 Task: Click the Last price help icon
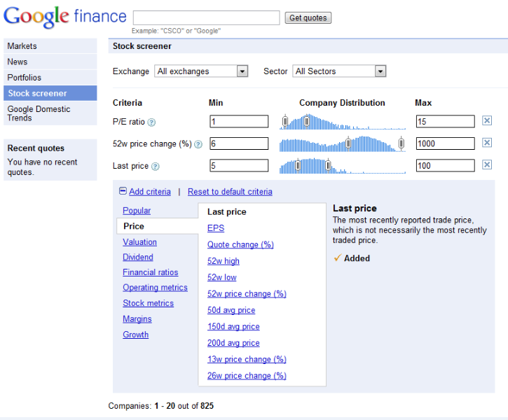coord(155,167)
